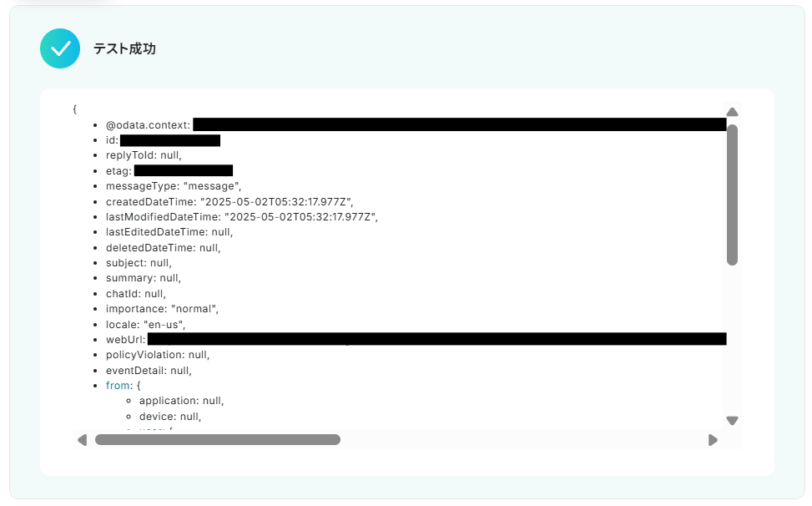Click the redacted etag value

pyautogui.click(x=184, y=171)
